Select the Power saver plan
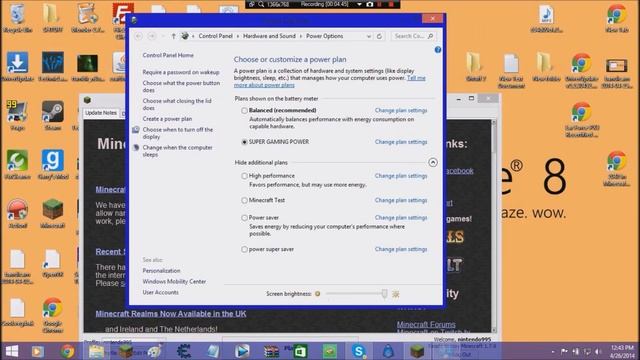This screenshot has height=360, width=640. [x=244, y=218]
